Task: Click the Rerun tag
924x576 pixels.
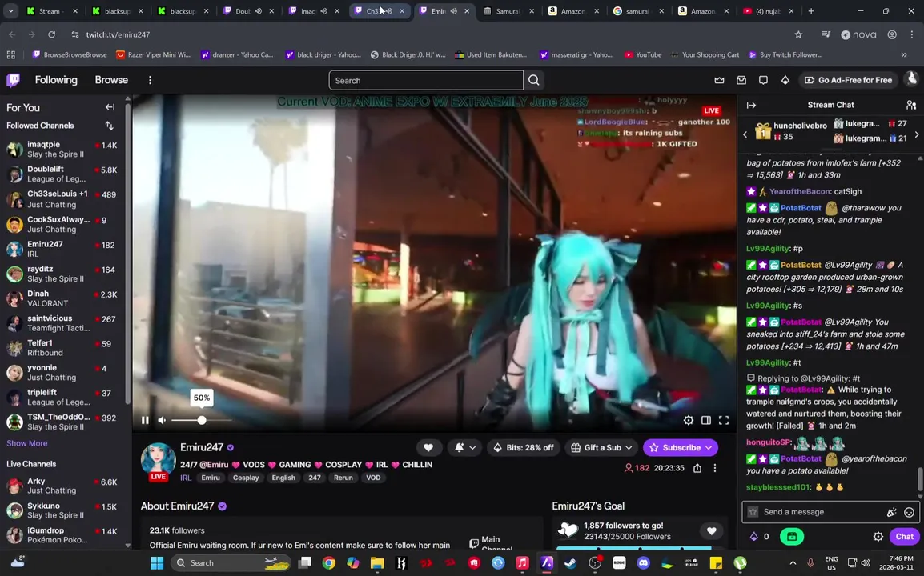Action: (x=343, y=478)
